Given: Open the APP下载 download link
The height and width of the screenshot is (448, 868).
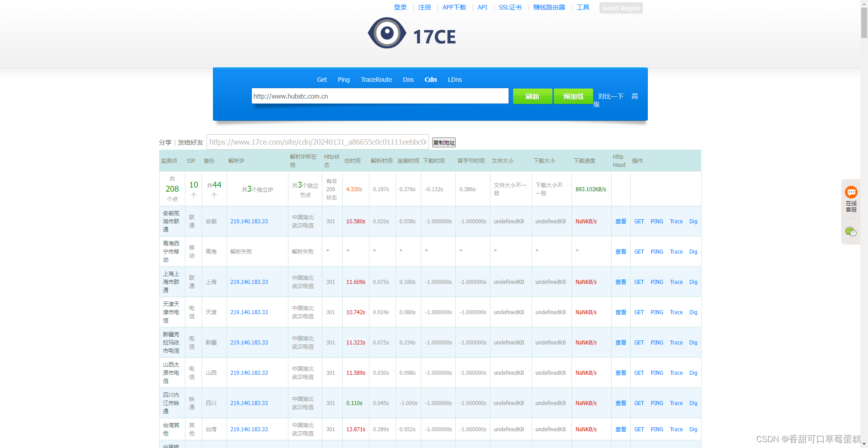Looking at the screenshot, I should pos(454,7).
